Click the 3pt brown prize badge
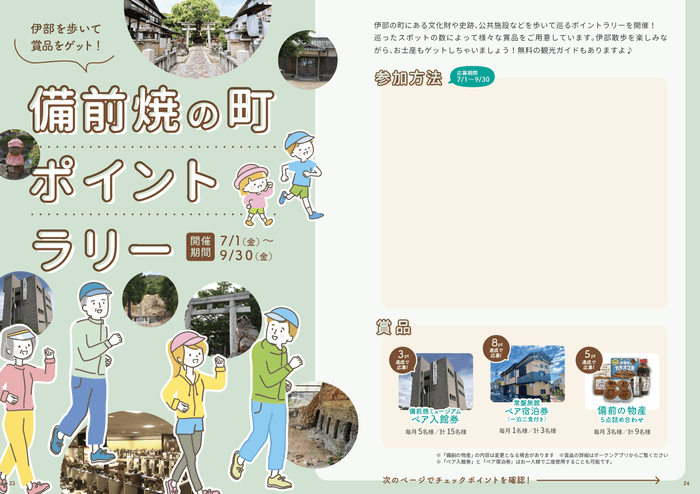 point(403,361)
